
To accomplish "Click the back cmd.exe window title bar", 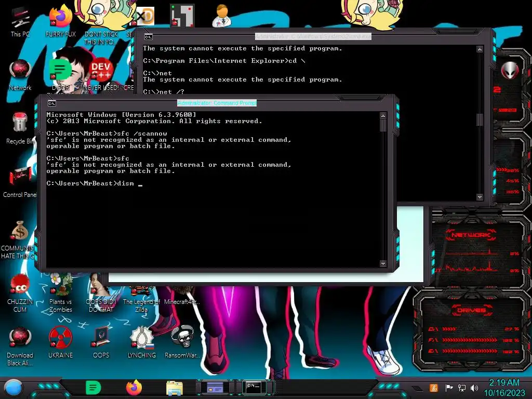I will click(x=313, y=36).
